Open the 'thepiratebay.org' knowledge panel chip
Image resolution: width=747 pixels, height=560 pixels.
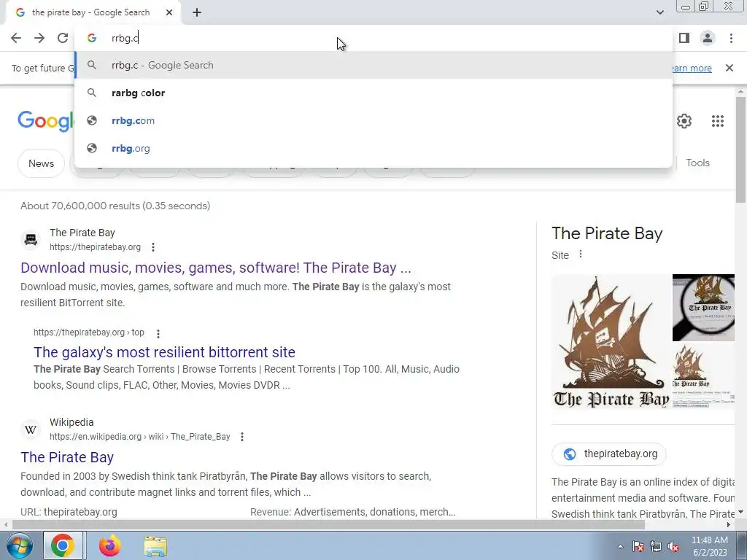(x=609, y=454)
